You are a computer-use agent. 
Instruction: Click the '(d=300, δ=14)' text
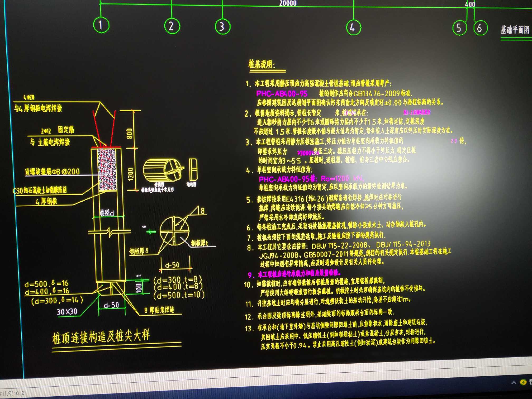coord(57,300)
